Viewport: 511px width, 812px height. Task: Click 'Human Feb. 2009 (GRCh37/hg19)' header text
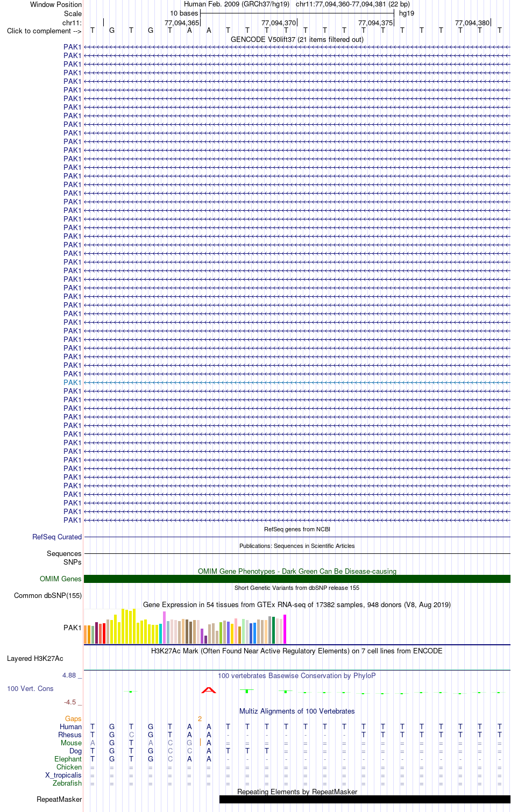point(237,4)
